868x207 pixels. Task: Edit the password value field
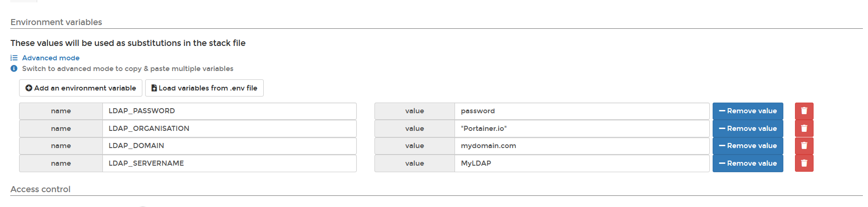pos(582,111)
